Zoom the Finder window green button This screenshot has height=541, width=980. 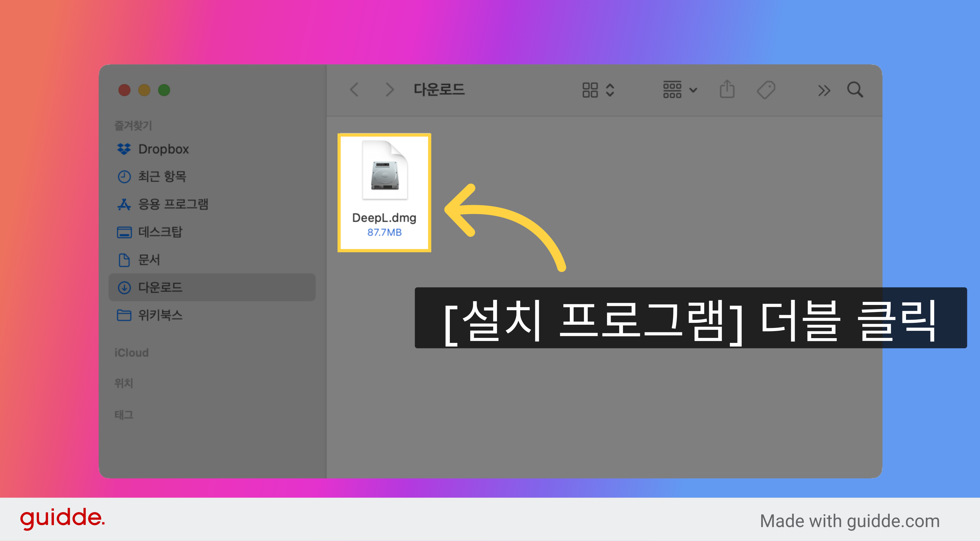[x=164, y=90]
